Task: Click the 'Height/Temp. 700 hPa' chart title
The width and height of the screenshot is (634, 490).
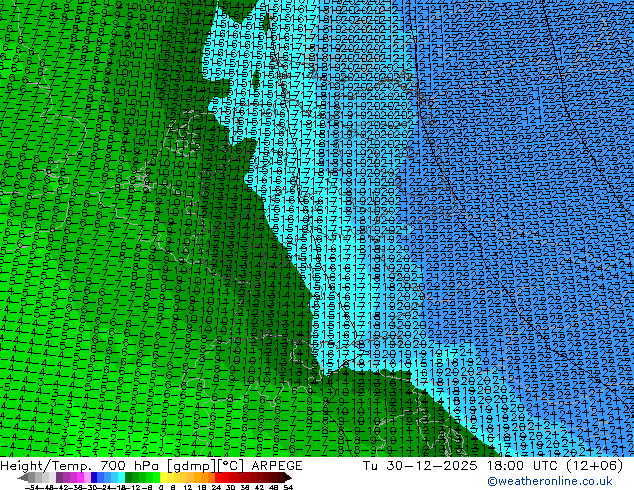Action: pyautogui.click(x=81, y=466)
